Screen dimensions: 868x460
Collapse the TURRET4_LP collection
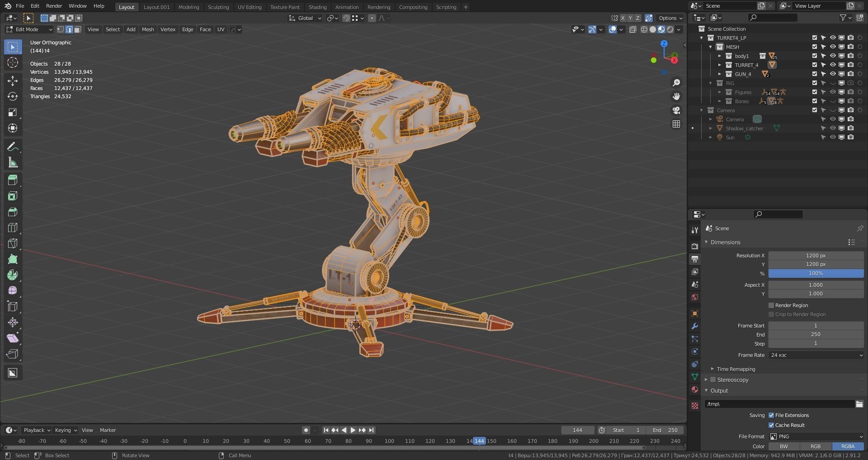tap(702, 38)
